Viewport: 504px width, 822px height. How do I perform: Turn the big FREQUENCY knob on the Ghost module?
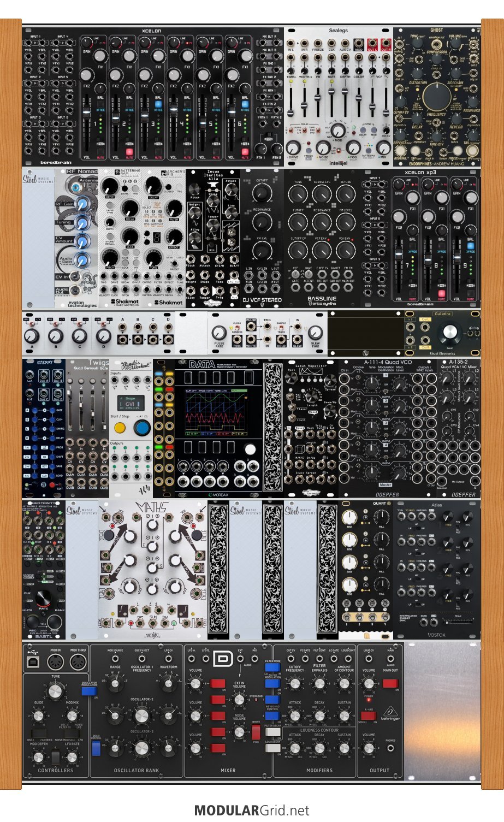click(437, 97)
